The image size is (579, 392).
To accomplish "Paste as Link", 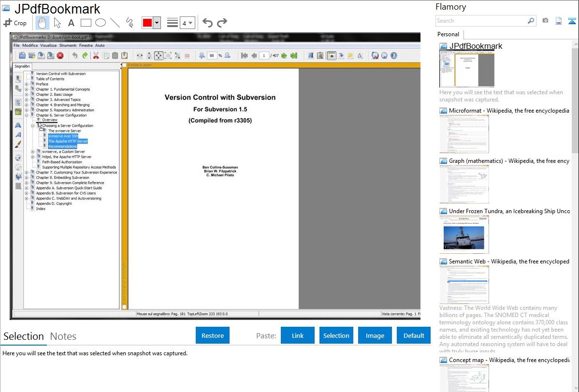I will [298, 335].
